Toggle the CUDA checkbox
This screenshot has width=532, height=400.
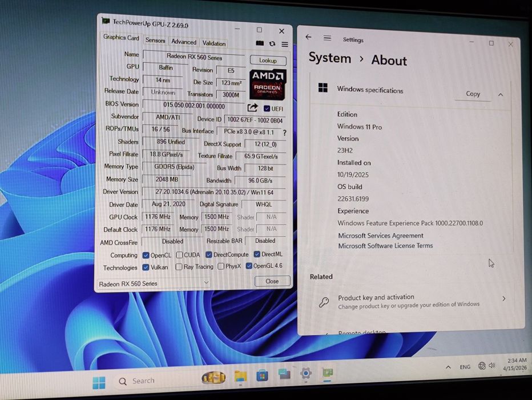pos(179,255)
